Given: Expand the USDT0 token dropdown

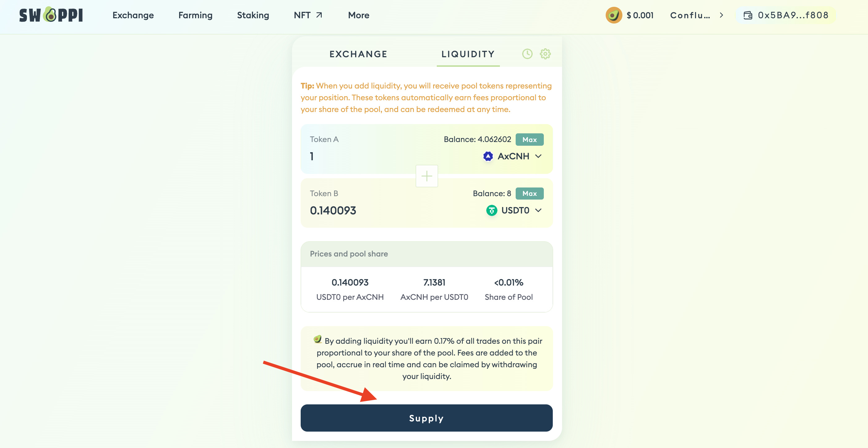Looking at the screenshot, I should click(539, 210).
